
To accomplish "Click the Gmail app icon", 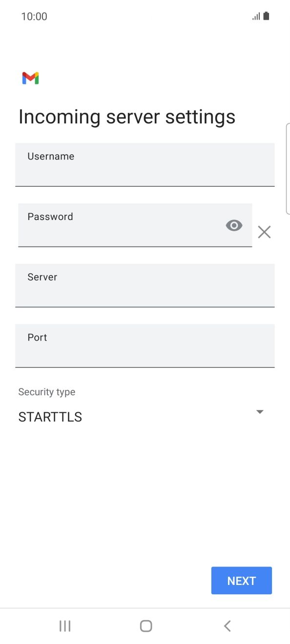I will (x=30, y=78).
